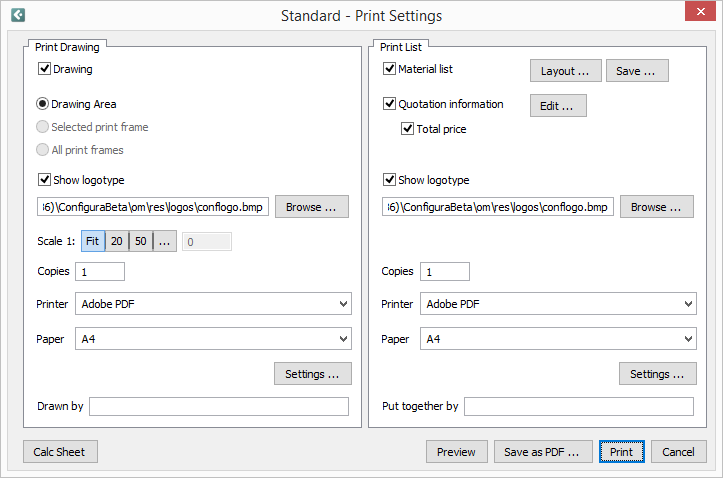This screenshot has height=478, width=723.
Task: Disable the Material list checkbox
Action: click(x=390, y=70)
